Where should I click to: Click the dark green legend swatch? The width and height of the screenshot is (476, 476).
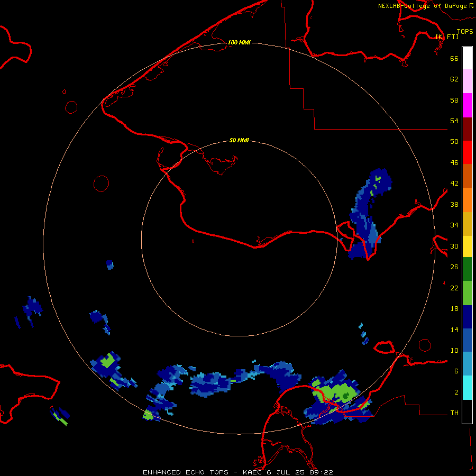(467, 269)
